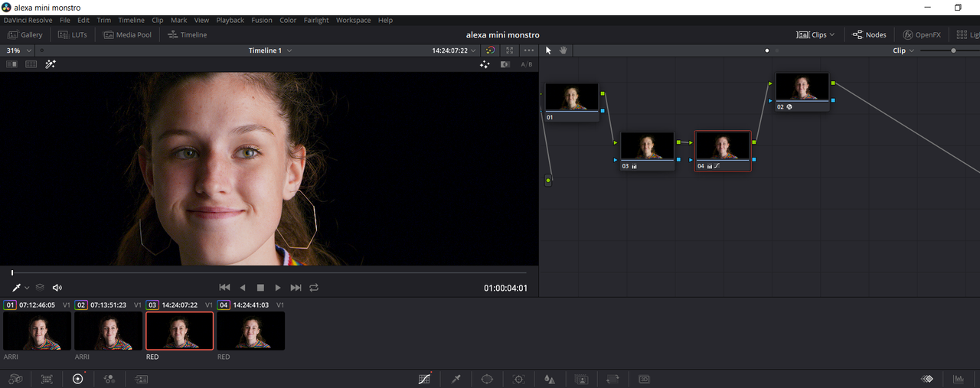Viewport: 980px width, 388px height.
Task: Toggle the highlight mask display
Action: tap(505, 65)
